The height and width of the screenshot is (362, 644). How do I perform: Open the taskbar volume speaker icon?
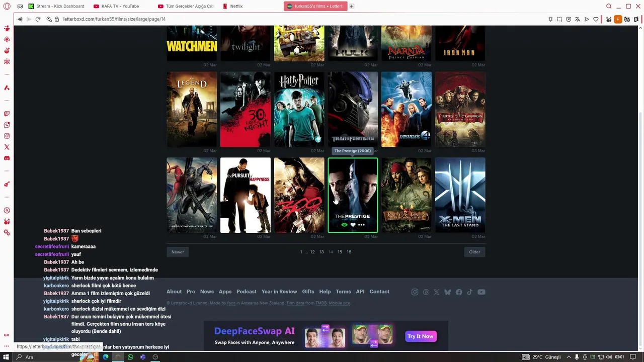[609, 357]
